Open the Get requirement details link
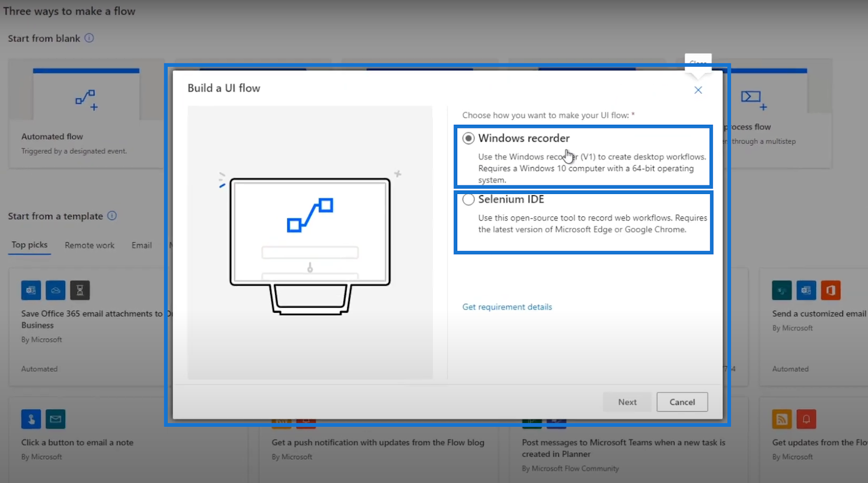The height and width of the screenshot is (483, 868). click(x=507, y=307)
